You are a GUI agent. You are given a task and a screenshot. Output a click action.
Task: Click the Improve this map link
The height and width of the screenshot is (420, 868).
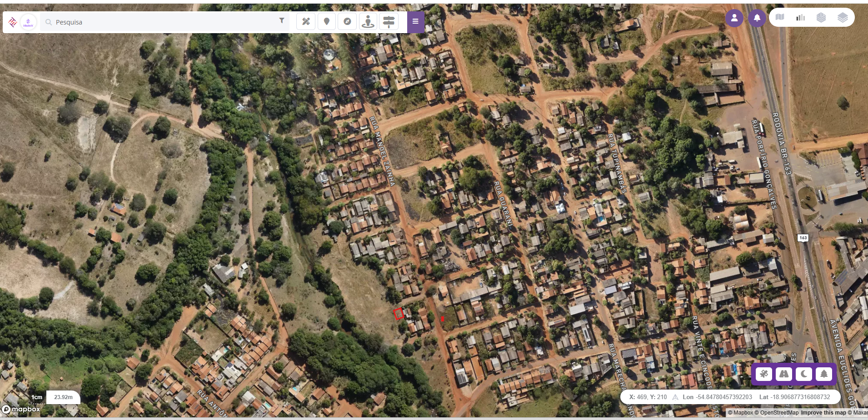pos(823,413)
